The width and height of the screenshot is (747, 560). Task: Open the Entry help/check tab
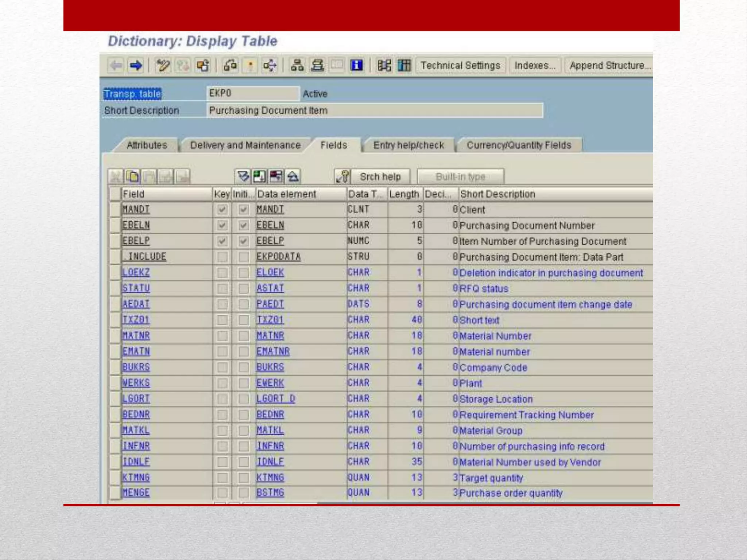point(409,145)
